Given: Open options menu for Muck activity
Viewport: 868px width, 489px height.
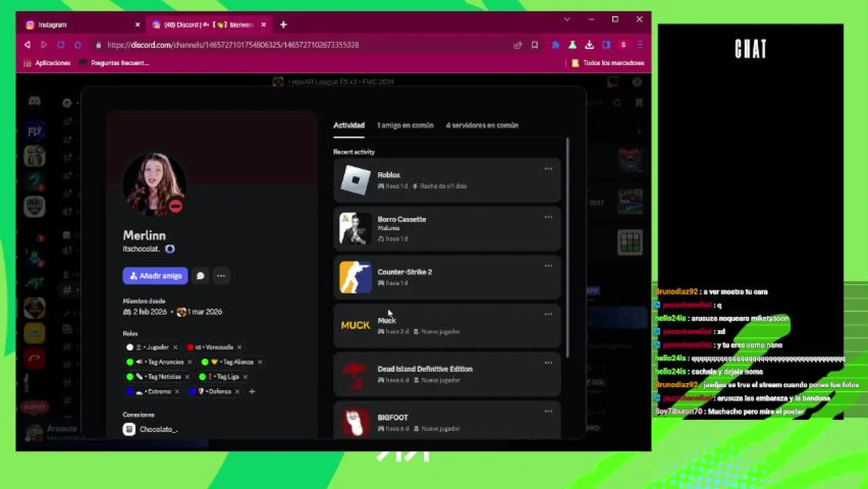Looking at the screenshot, I should (548, 314).
